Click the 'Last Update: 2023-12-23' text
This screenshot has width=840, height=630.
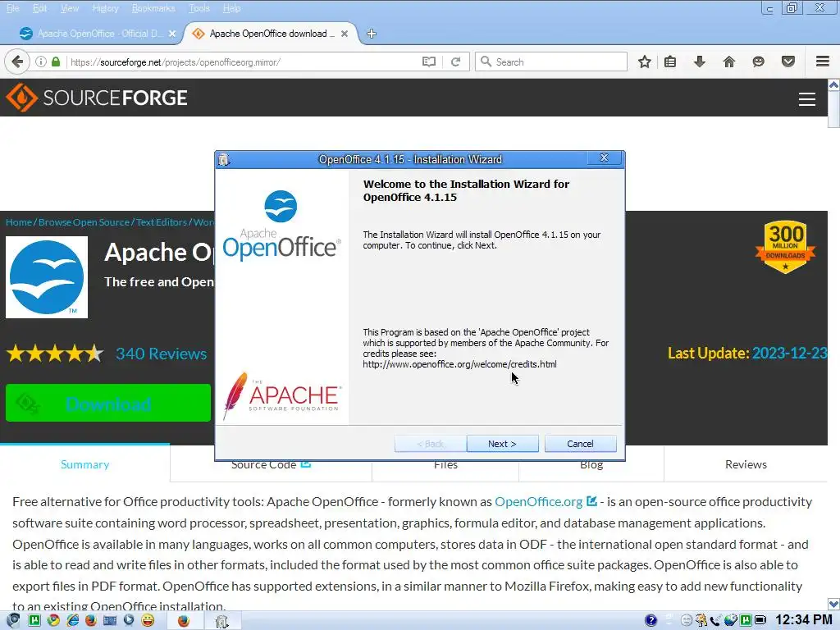[x=747, y=353]
